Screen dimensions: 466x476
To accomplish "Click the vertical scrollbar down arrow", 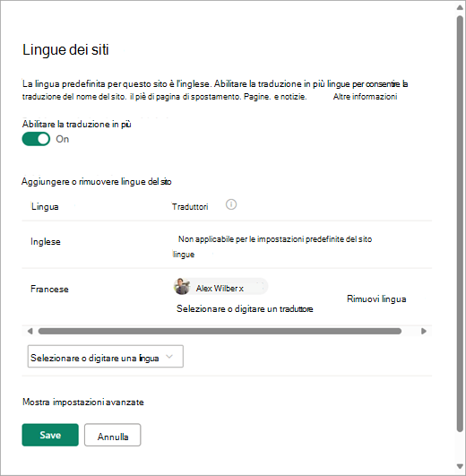I will 460,467.
